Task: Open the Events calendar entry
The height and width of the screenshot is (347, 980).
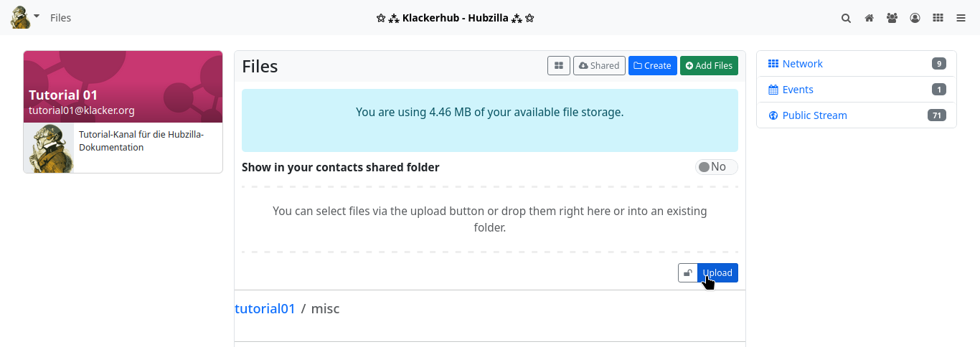Action: [x=797, y=90]
